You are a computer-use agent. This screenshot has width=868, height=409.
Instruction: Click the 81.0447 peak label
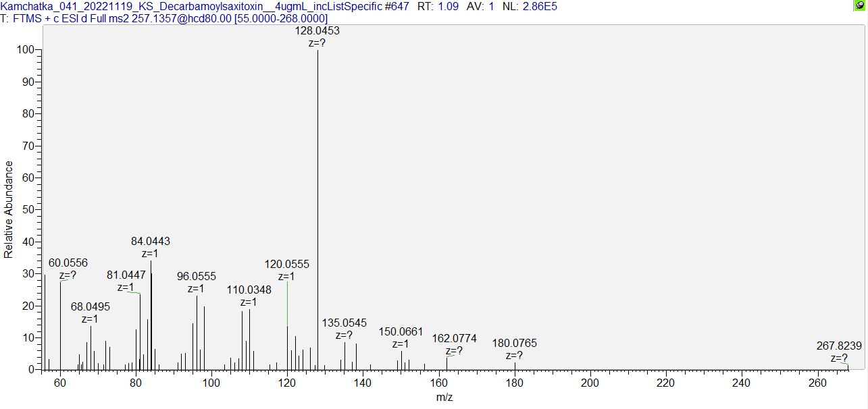pos(126,275)
